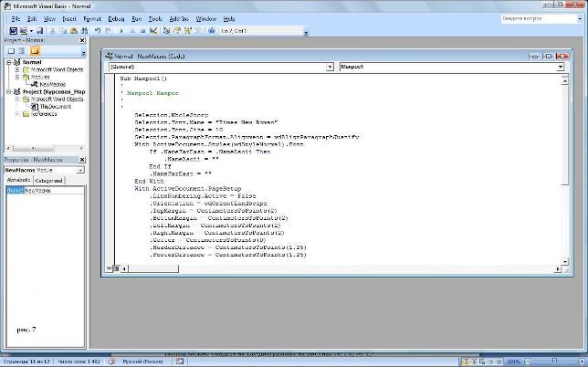Click the Save icon in the toolbar
Viewport: 588px width, 367px height.
tap(39, 31)
